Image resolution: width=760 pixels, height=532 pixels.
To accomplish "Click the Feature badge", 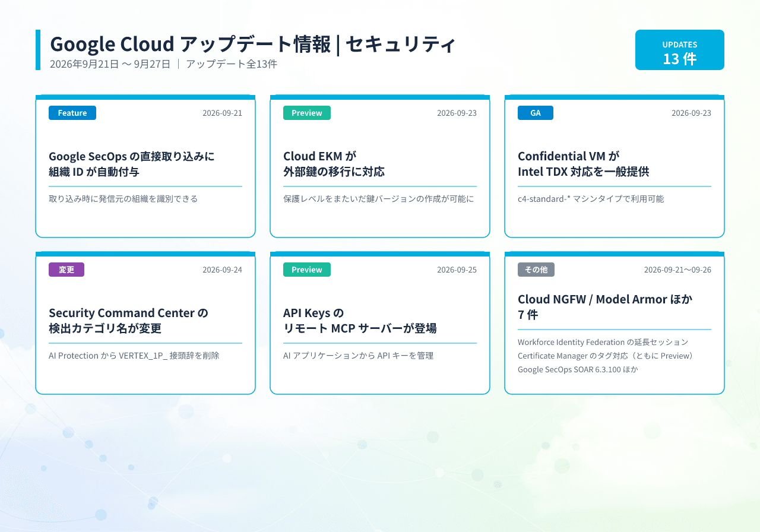I will click(x=72, y=113).
